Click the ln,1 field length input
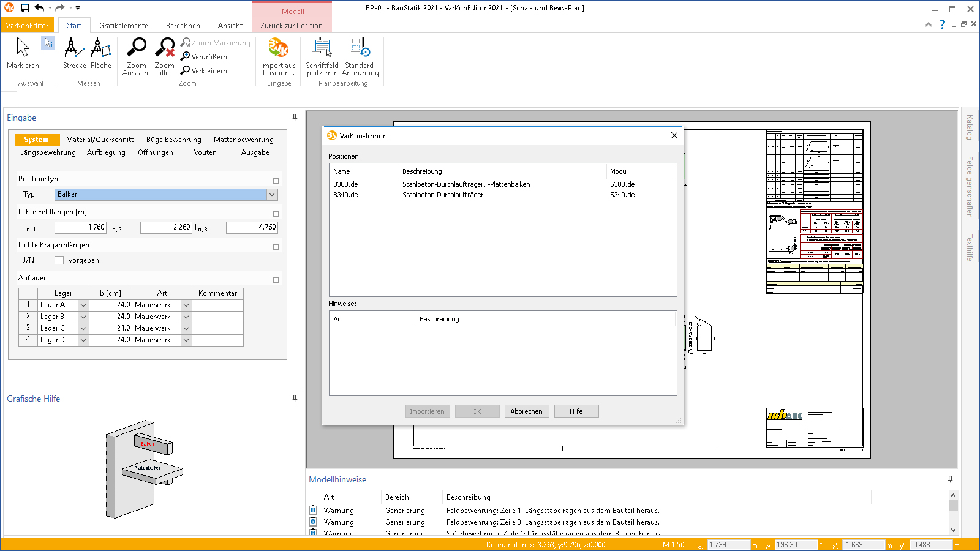The height and width of the screenshot is (551, 980). click(x=80, y=227)
